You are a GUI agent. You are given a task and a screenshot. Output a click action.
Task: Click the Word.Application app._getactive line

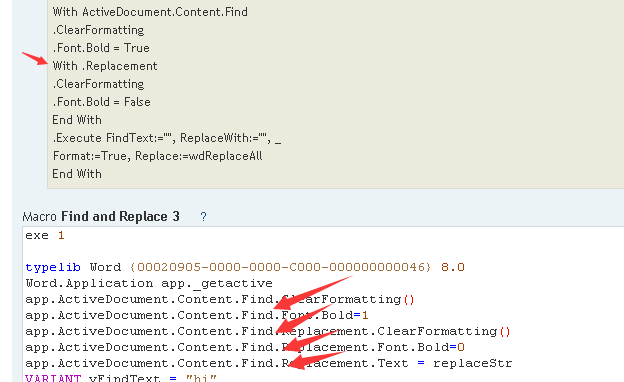coord(149,283)
